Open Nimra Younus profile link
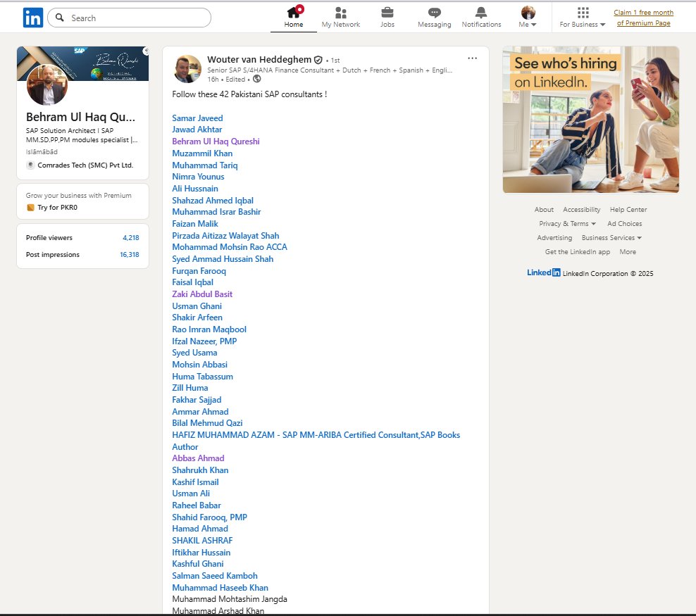This screenshot has height=616, width=696. (x=199, y=177)
